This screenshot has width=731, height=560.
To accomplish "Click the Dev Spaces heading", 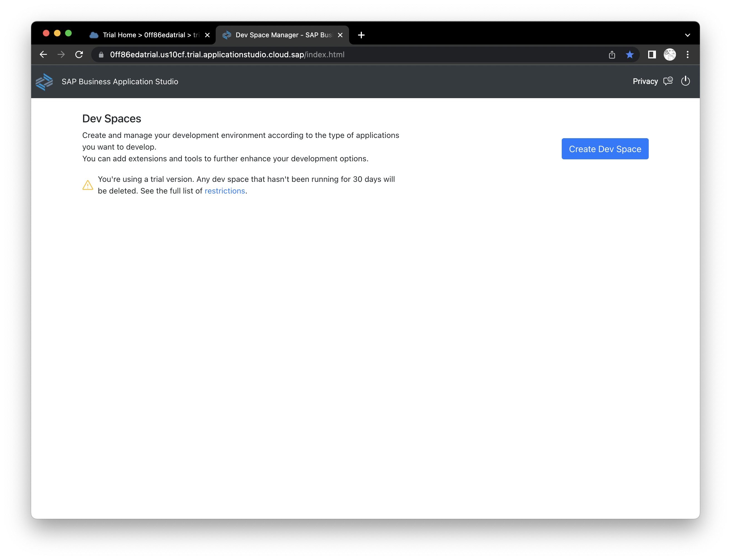I will click(x=112, y=119).
